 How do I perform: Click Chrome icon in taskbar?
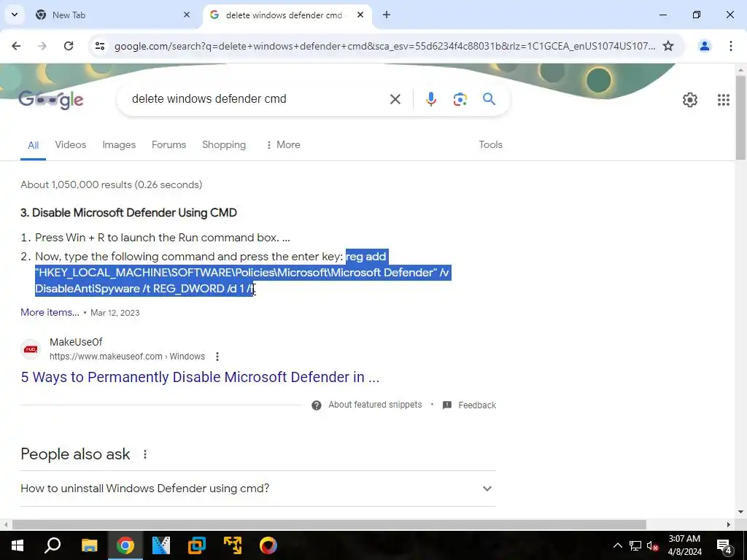click(x=125, y=545)
